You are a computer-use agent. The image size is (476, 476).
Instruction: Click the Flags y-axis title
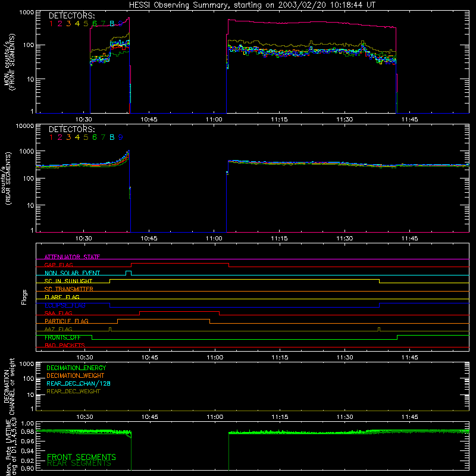[x=24, y=297]
